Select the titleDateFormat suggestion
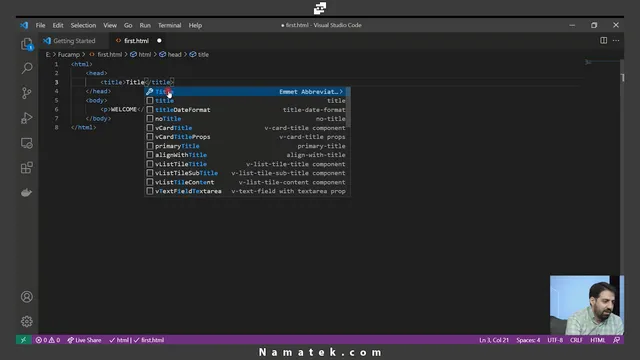The width and height of the screenshot is (640, 360). [x=246, y=110]
